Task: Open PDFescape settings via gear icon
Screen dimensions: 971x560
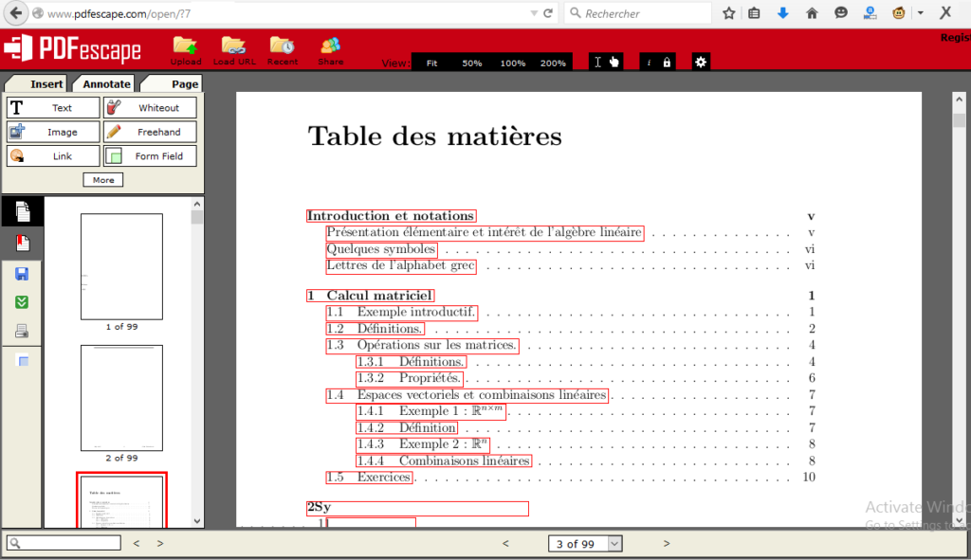Action: [699, 61]
